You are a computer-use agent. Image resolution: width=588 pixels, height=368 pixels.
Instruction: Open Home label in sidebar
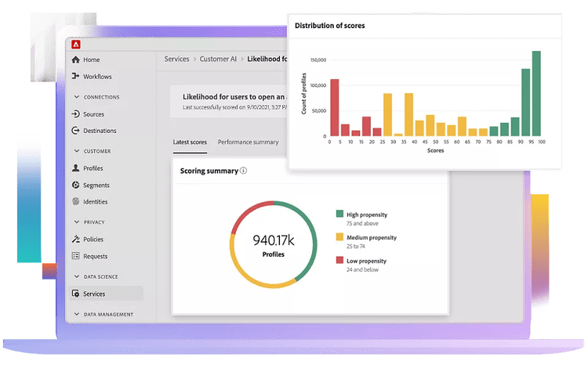coord(92,60)
